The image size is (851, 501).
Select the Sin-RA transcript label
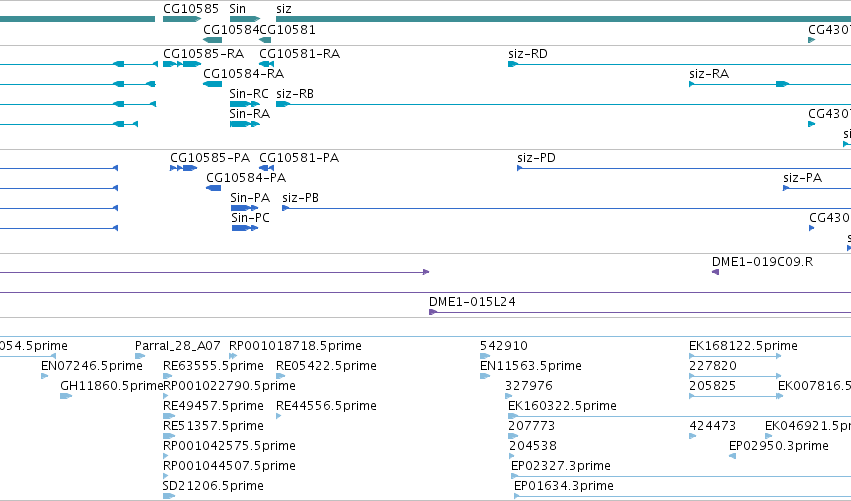[250, 114]
